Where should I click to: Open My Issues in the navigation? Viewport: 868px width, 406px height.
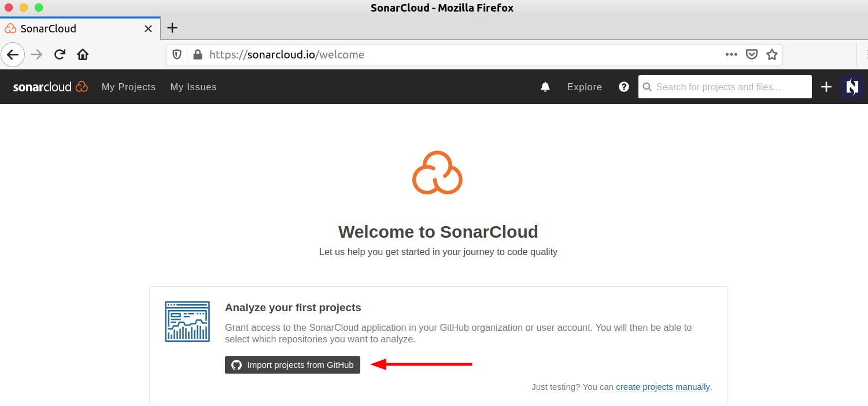(193, 87)
